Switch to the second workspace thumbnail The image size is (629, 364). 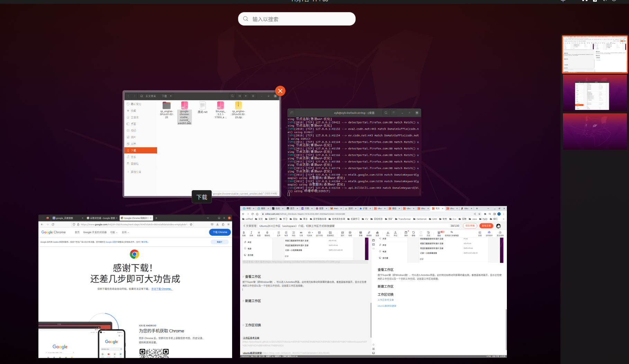tap(595, 93)
